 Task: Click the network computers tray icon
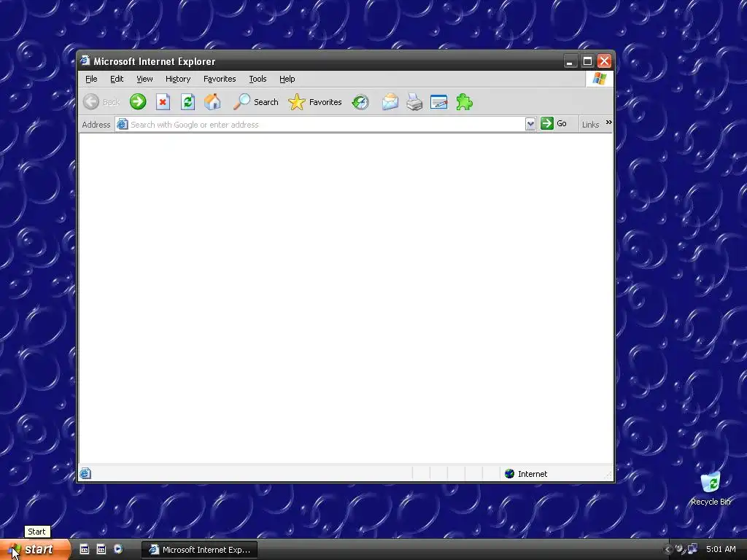coord(693,549)
